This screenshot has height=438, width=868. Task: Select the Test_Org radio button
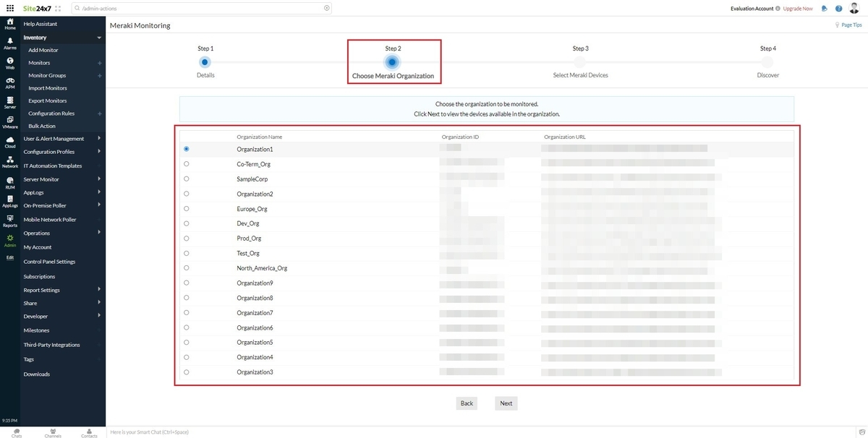[187, 253]
